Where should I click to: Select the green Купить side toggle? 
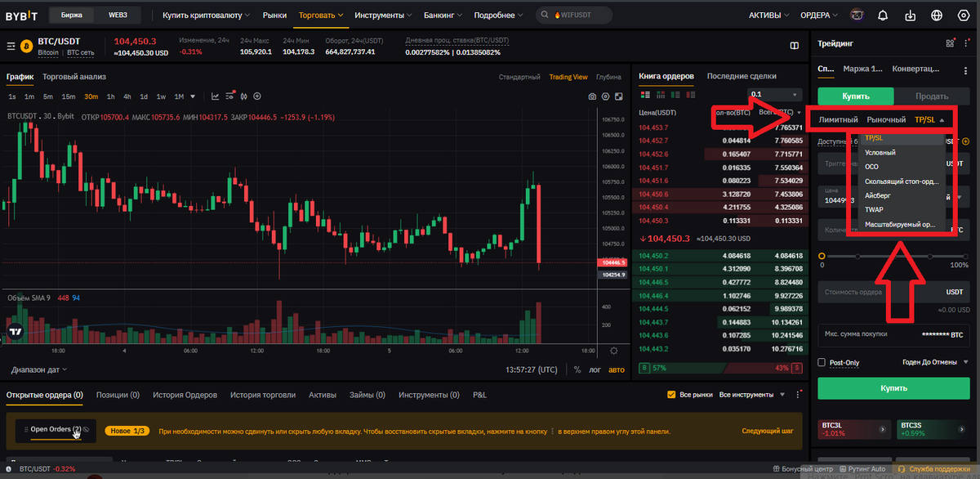[856, 96]
